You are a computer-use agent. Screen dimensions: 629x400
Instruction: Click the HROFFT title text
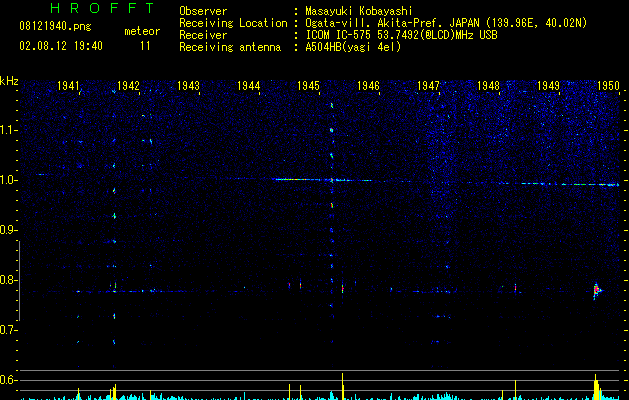point(102,8)
